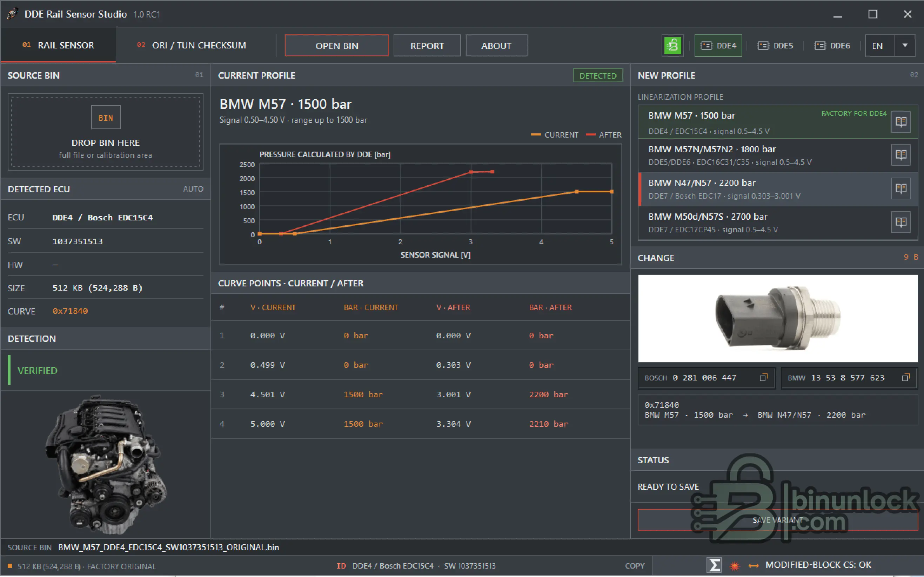Click the FACTORY FOR DDE4 label
The width and height of the screenshot is (924, 577).
click(x=854, y=113)
